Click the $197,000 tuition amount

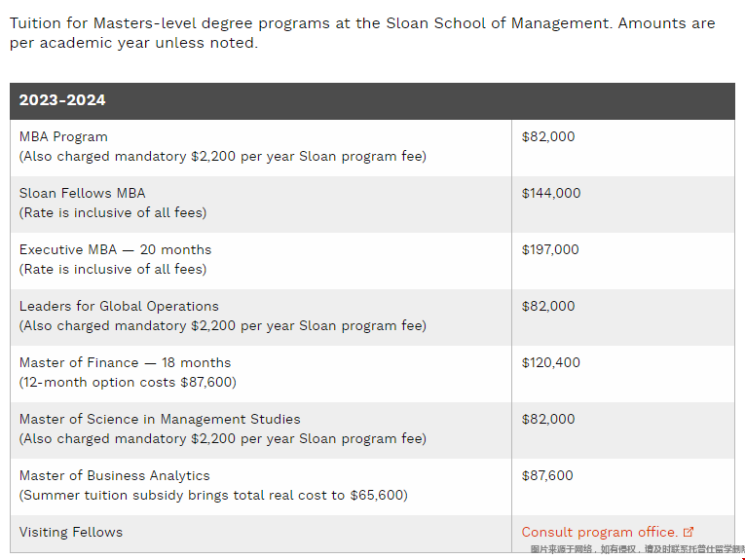click(549, 250)
